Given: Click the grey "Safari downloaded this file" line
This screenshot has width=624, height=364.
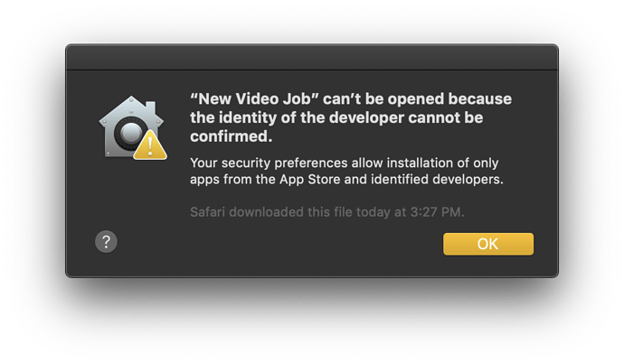Looking at the screenshot, I should pyautogui.click(x=327, y=212).
